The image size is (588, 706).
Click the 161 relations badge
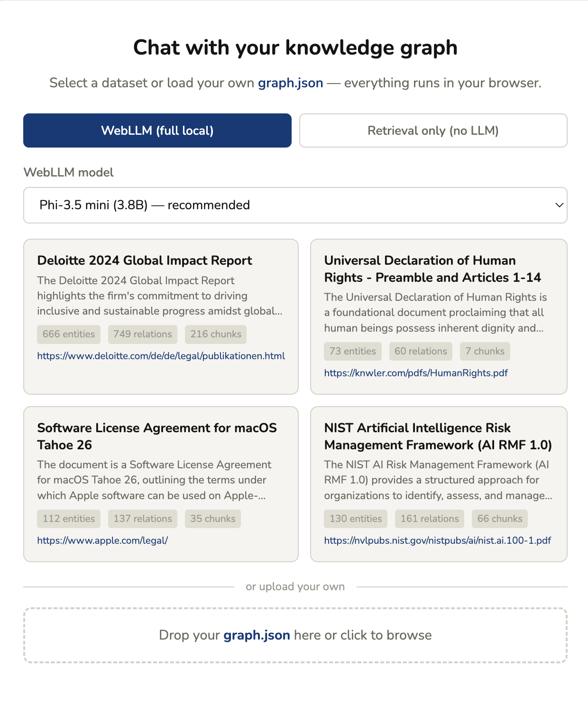point(430,519)
